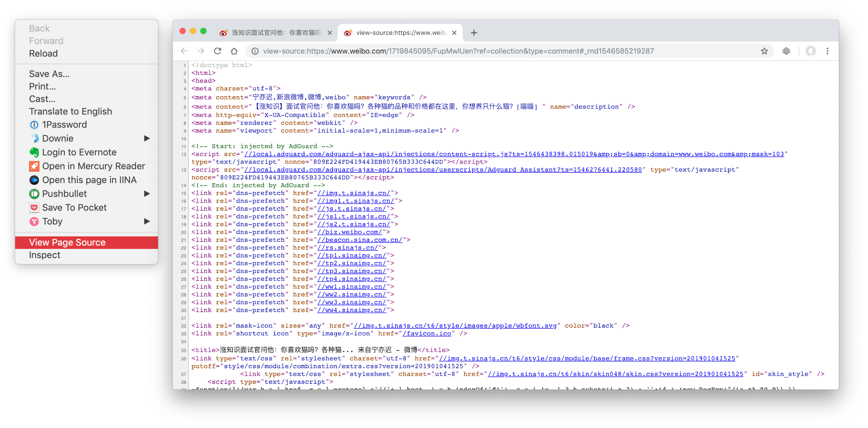Choose Inspect from context menu

[x=45, y=255]
